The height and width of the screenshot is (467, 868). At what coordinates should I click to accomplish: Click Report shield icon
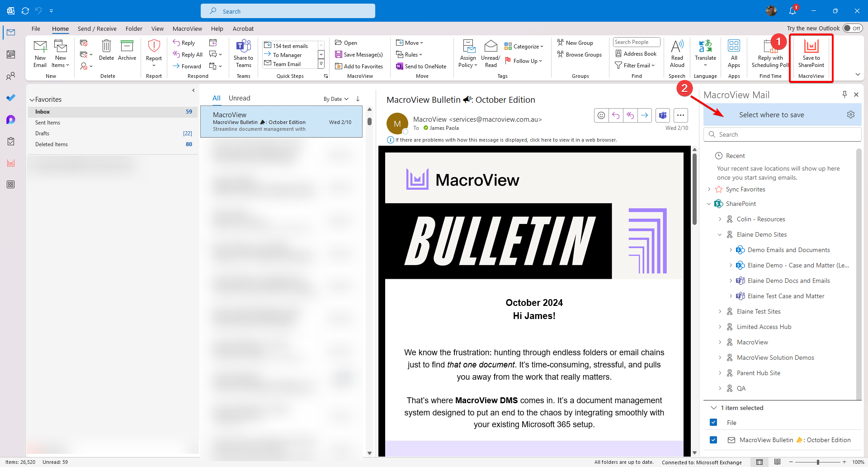click(x=154, y=52)
